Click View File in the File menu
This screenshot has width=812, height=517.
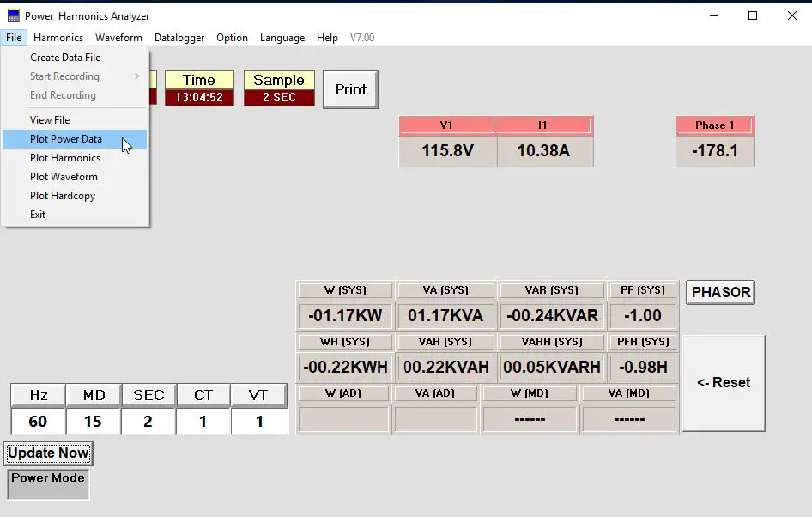(50, 119)
